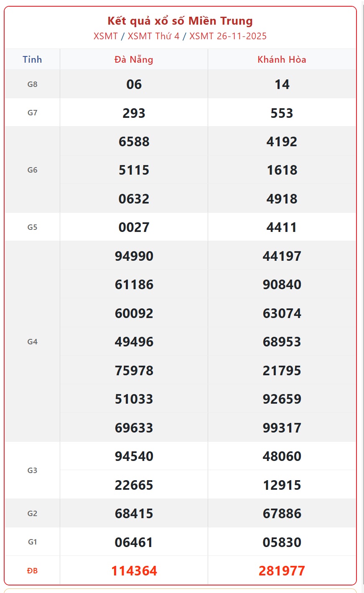
Task: Click Khánh Hòa G4 number 63074
Action: [x=282, y=313]
